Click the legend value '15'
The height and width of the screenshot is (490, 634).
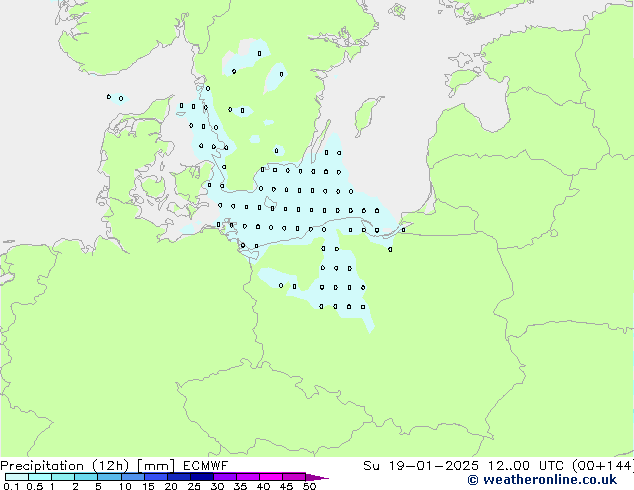148,486
